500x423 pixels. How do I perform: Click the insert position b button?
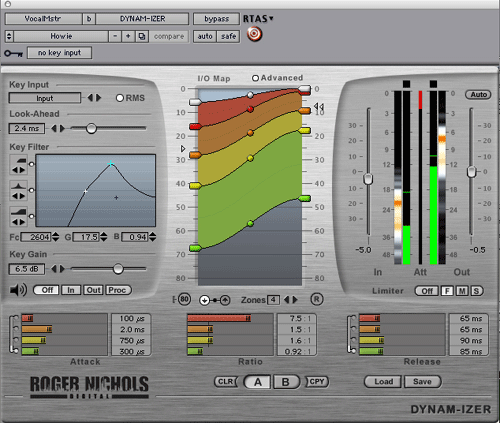[89, 19]
